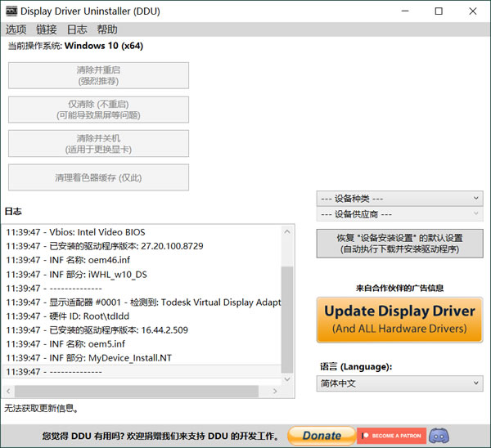Expand the 设备供应商 dropdown
491x448 pixels.
(399, 214)
